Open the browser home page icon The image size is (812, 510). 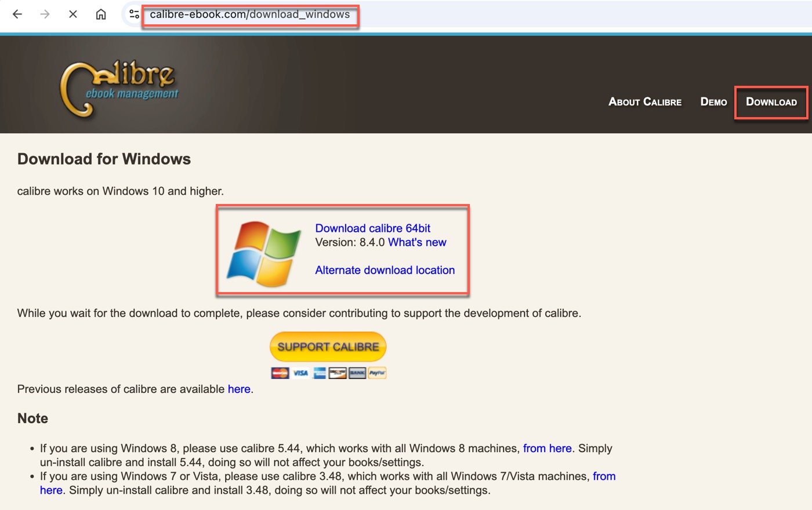tap(101, 14)
